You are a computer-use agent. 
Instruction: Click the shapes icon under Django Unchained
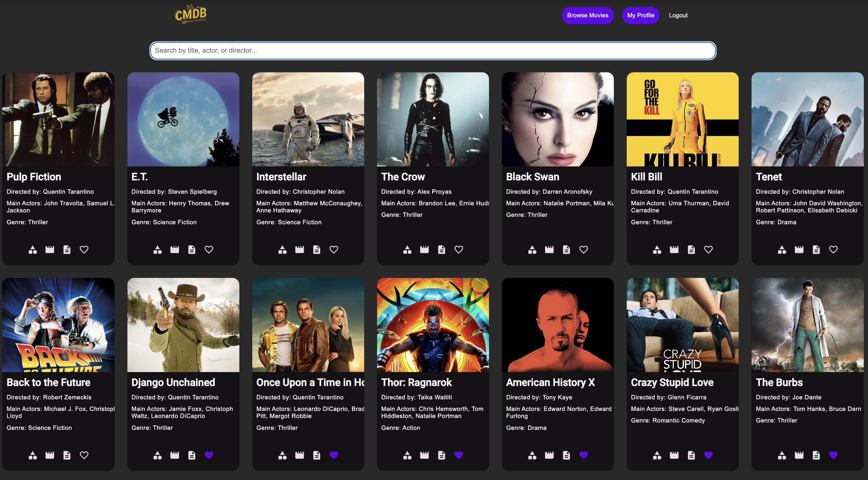(x=157, y=455)
